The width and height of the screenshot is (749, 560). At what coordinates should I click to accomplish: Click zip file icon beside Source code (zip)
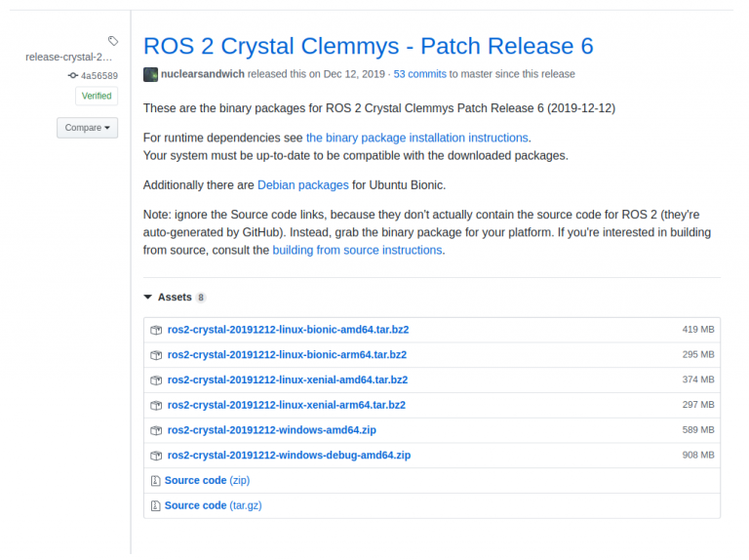pos(155,481)
